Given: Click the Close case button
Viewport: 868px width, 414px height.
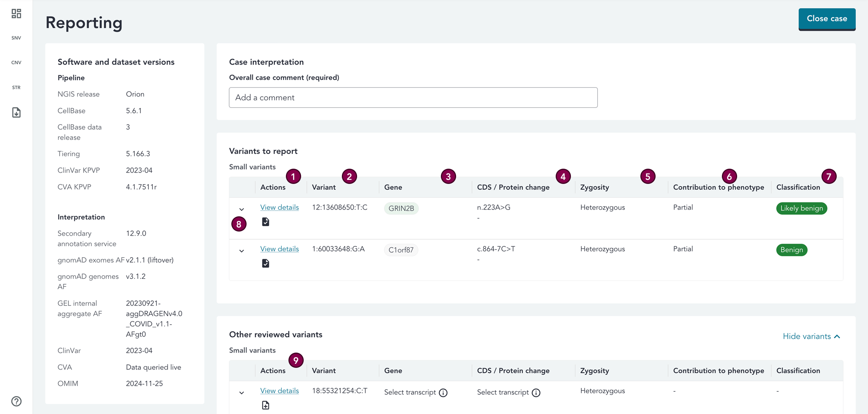Looking at the screenshot, I should click(827, 19).
